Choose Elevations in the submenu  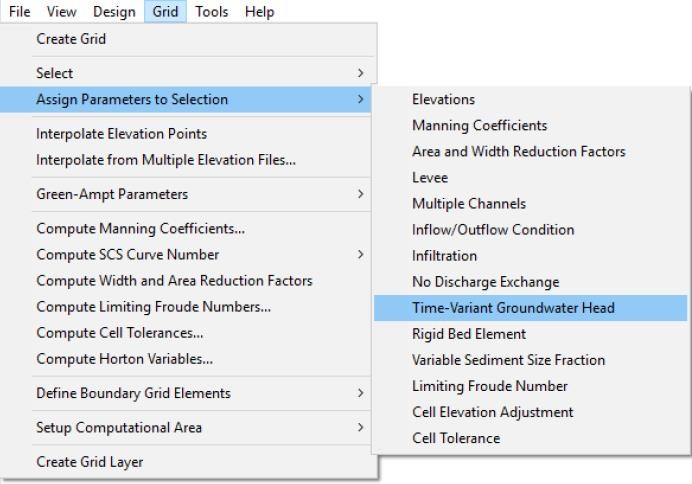click(x=443, y=100)
